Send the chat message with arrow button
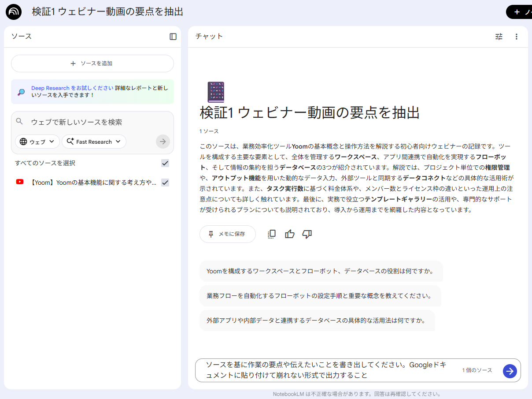This screenshot has height=399, width=532. pyautogui.click(x=510, y=371)
